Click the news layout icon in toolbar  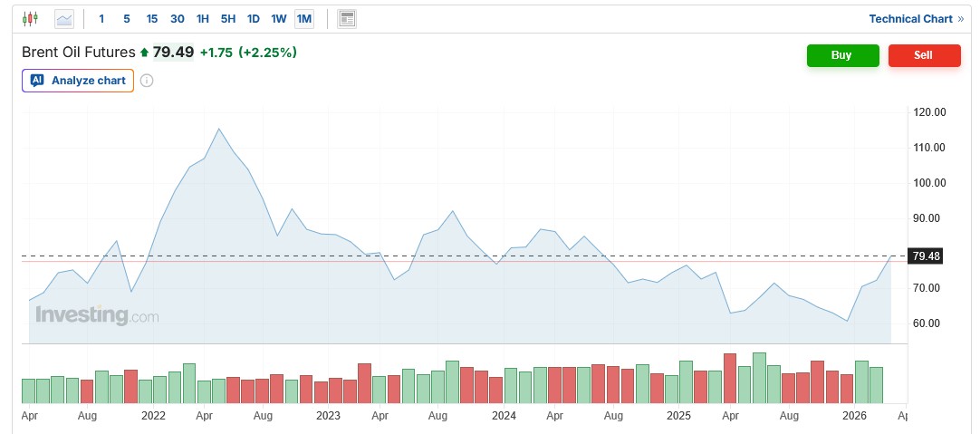pyautogui.click(x=347, y=18)
